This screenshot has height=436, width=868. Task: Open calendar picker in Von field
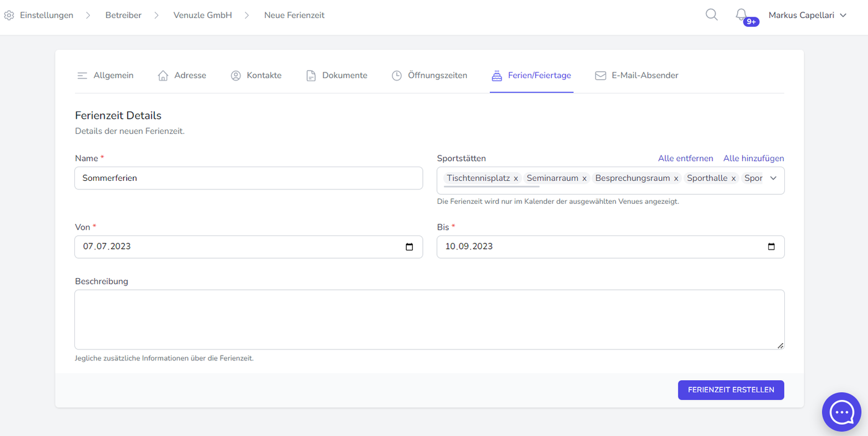409,246
